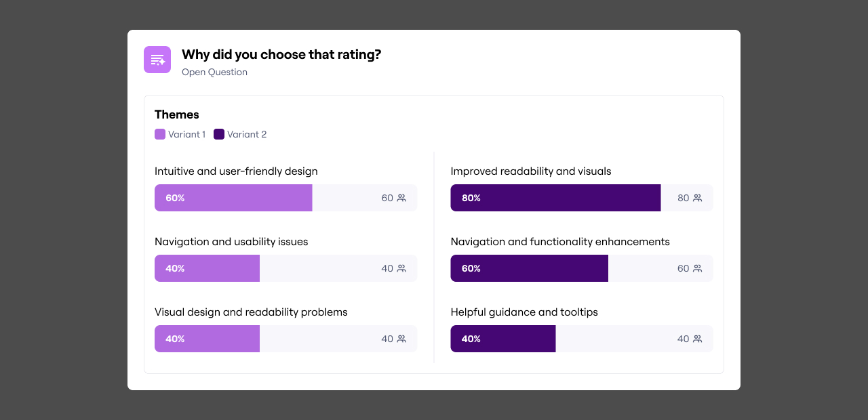Click respondents icon for Helpful guidance and tooltips
Image resolution: width=868 pixels, height=420 pixels.
(x=697, y=339)
